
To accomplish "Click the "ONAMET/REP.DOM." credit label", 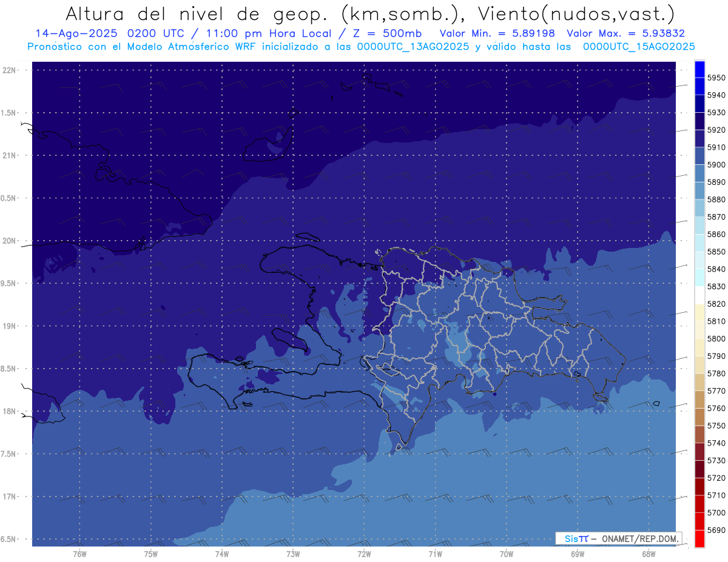I will [639, 538].
